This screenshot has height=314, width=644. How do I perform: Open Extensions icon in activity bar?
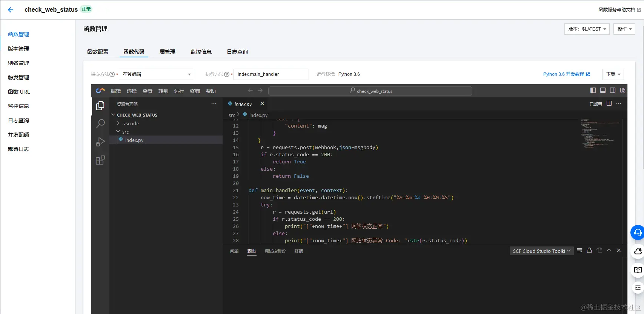[x=100, y=160]
